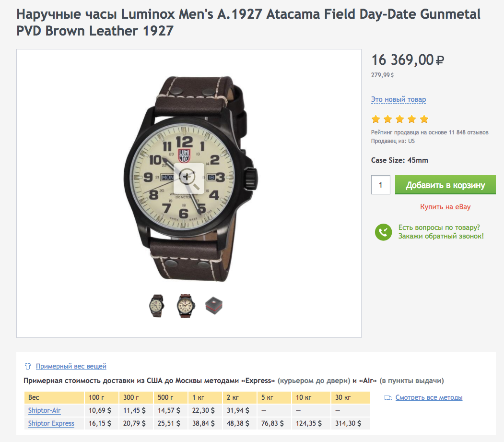The height and width of the screenshot is (442, 504).
Task: Click the fifth gold rating star
Action: pyautogui.click(x=424, y=119)
